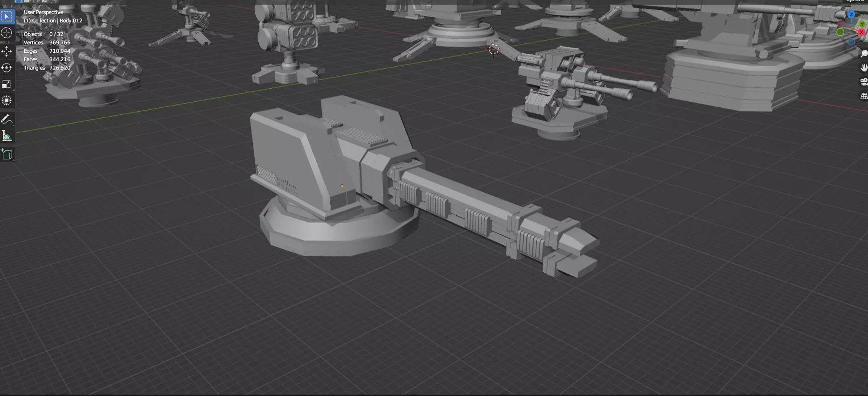Click the hand pan view button
This screenshot has height=396, width=868.
863,68
